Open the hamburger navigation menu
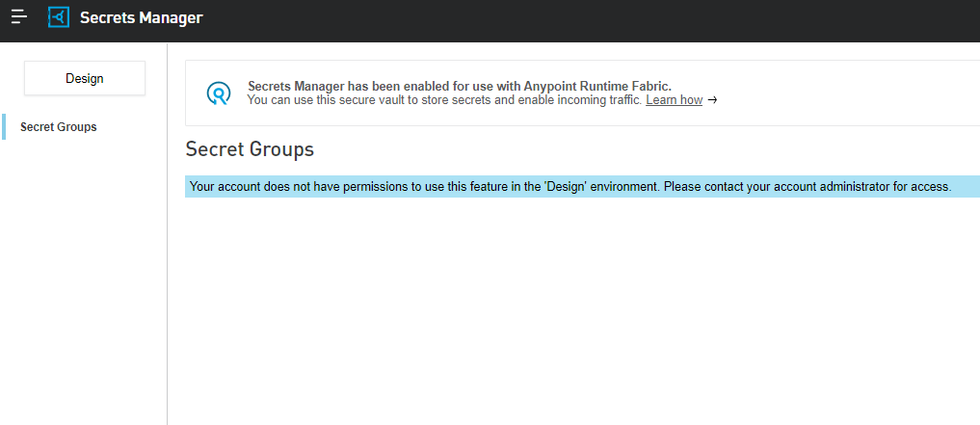 click(x=19, y=17)
